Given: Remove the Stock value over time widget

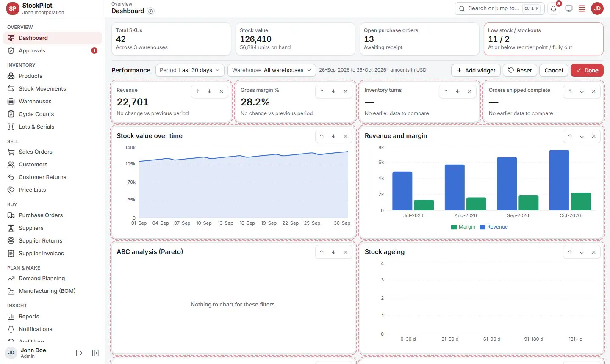Looking at the screenshot, I should click(x=345, y=136).
